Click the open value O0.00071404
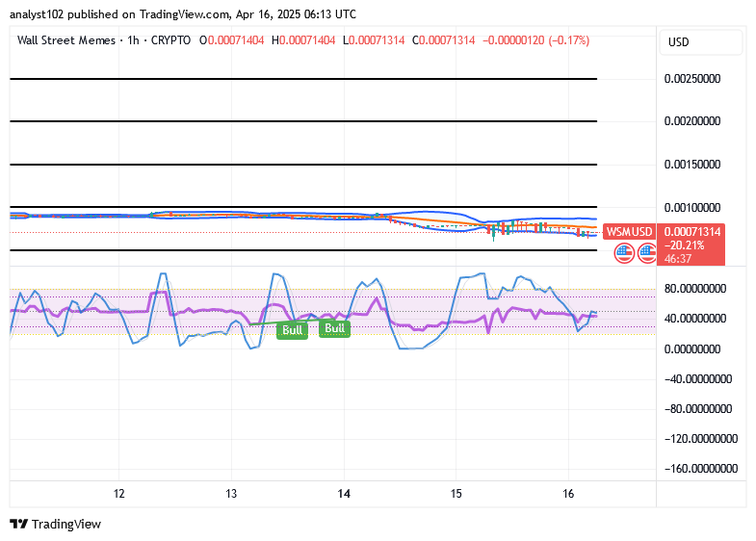The width and height of the screenshot is (756, 541). 232,40
